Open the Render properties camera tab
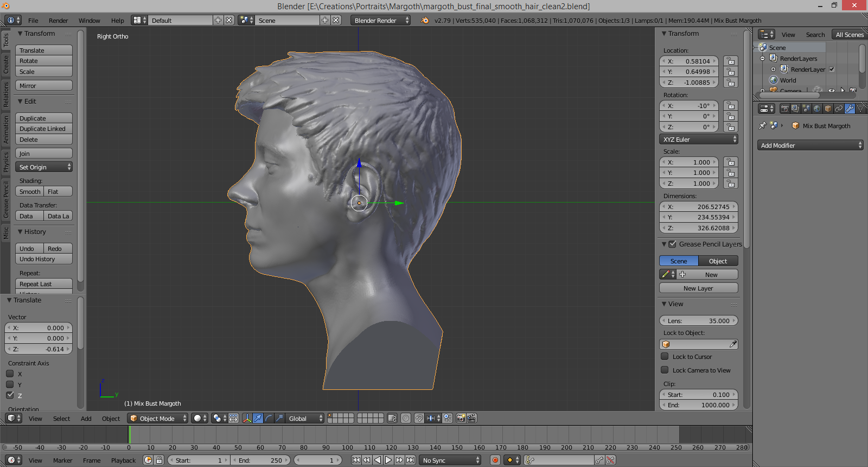868x467 pixels. [784, 109]
